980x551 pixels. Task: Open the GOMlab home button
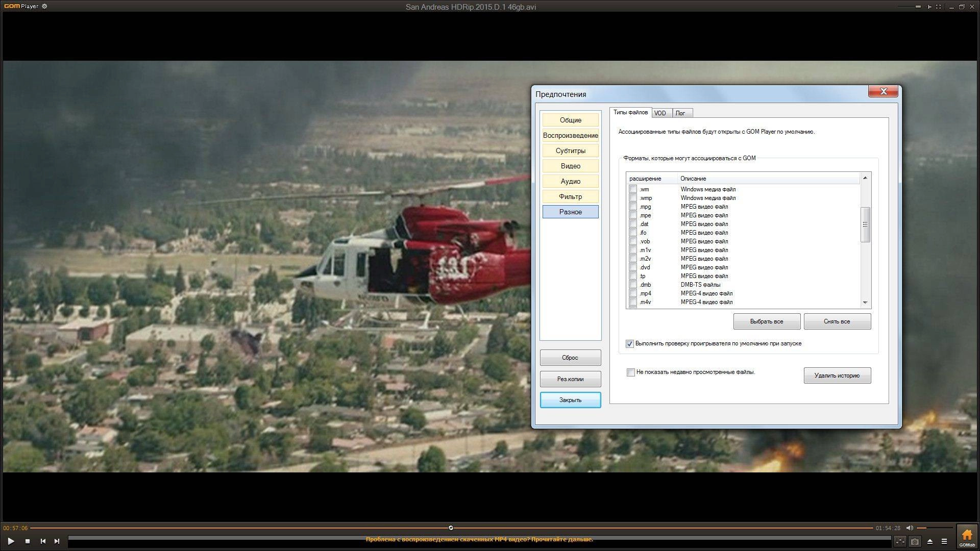tap(967, 537)
